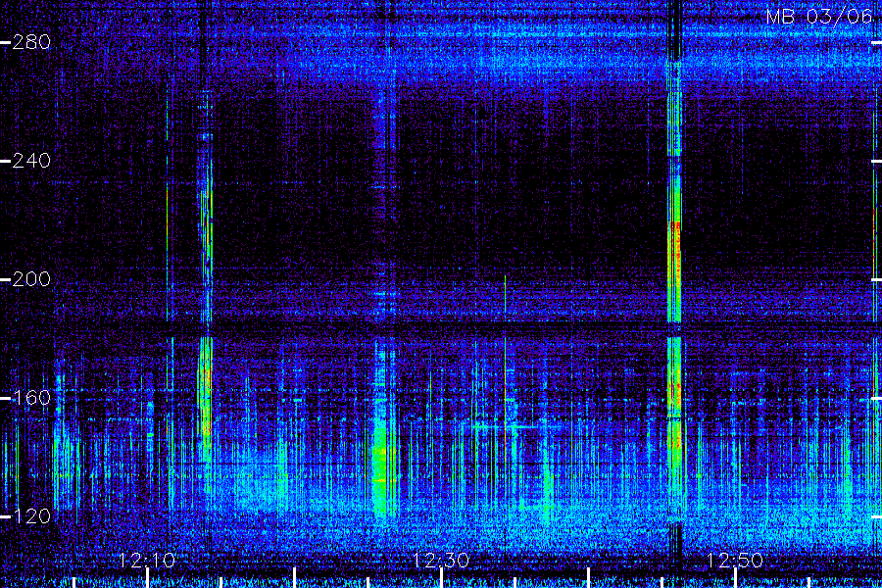
Task: Click the 240 frequency axis label
Action: pos(31,161)
